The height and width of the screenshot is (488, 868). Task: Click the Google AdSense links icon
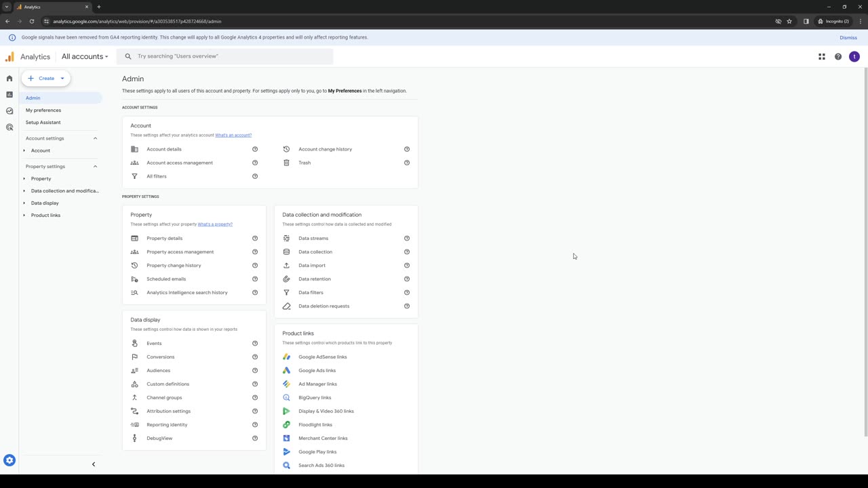[286, 357]
